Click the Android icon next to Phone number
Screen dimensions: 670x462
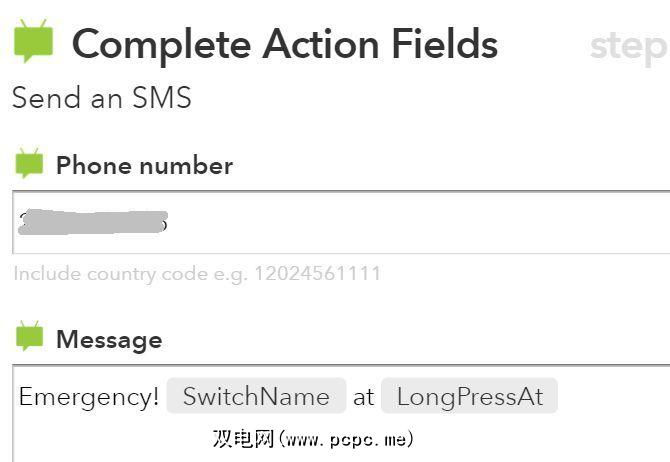click(x=29, y=163)
